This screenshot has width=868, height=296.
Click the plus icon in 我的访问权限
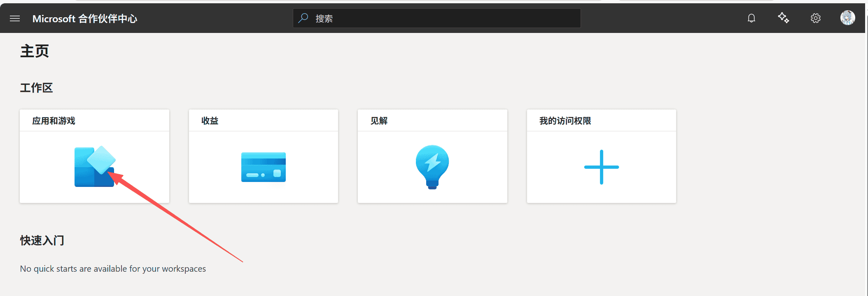coord(601,167)
